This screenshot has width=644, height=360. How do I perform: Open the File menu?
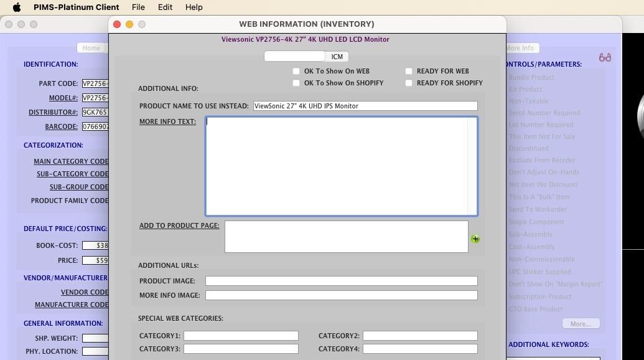[x=138, y=7]
